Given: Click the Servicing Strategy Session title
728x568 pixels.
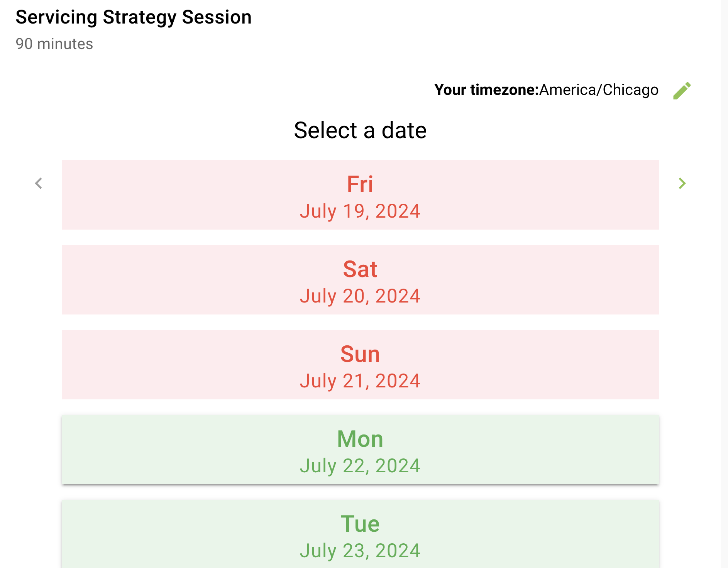Looking at the screenshot, I should [134, 17].
